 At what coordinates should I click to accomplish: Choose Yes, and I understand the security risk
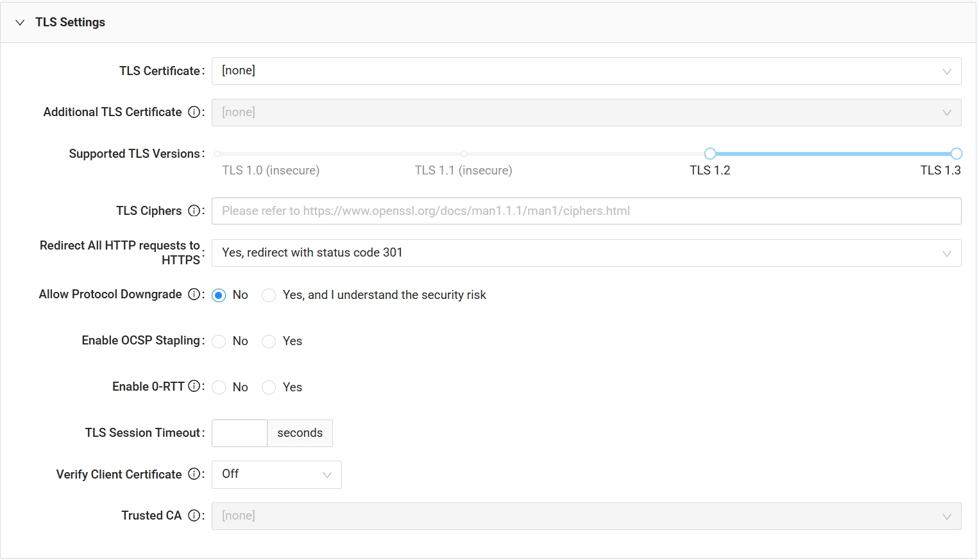269,295
